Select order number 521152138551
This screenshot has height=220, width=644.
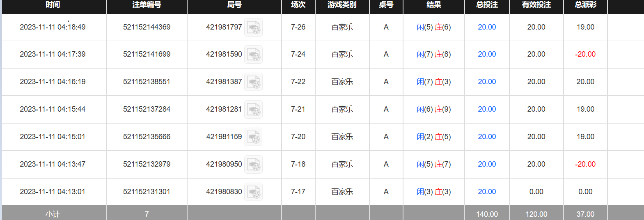[147, 82]
